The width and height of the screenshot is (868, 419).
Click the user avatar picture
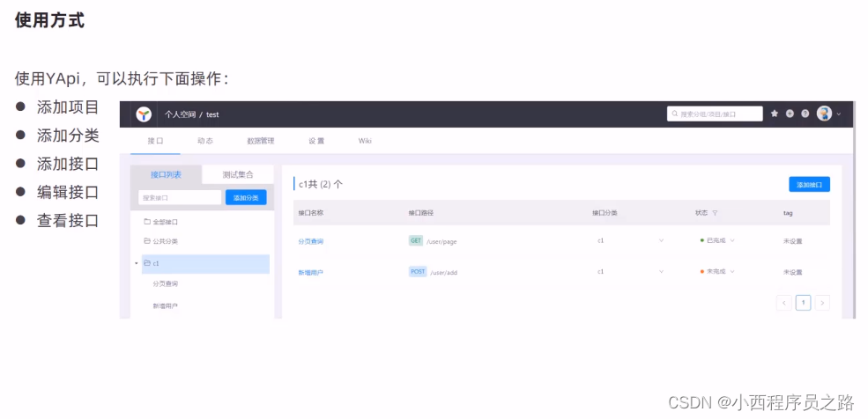point(824,114)
